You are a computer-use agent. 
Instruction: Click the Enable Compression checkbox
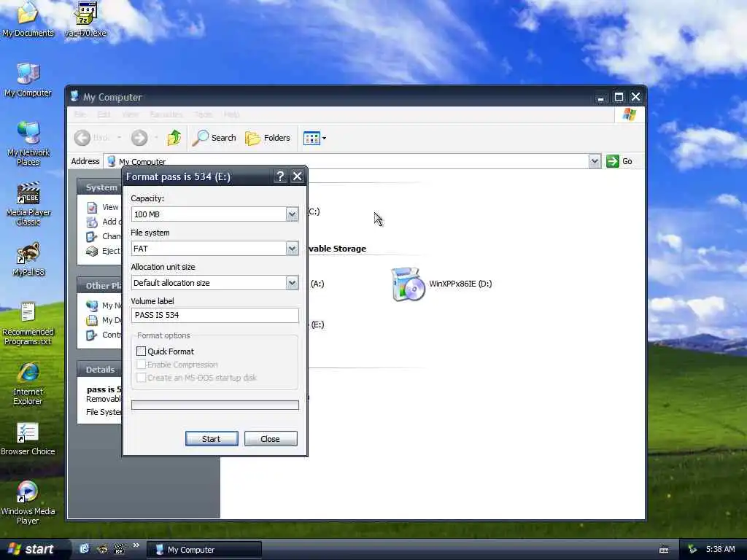pyautogui.click(x=141, y=365)
